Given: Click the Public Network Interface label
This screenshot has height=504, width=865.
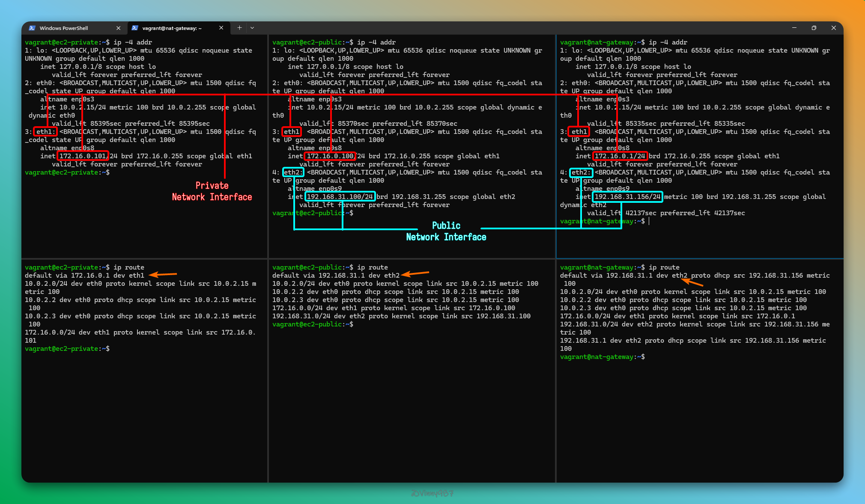Looking at the screenshot, I should [446, 231].
